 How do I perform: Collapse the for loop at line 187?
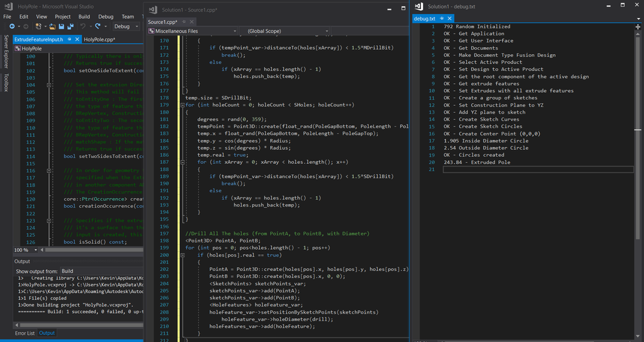tap(182, 163)
